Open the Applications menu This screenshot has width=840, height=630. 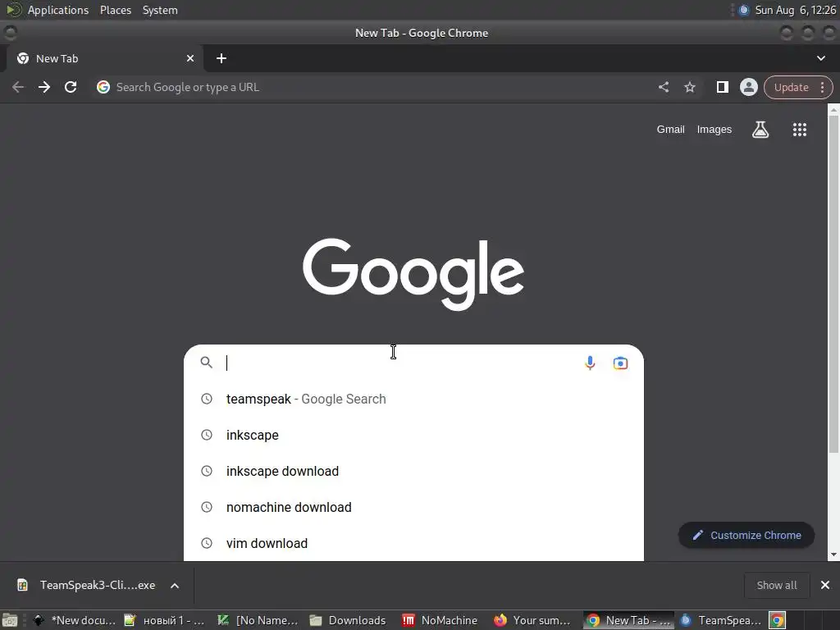(x=58, y=10)
